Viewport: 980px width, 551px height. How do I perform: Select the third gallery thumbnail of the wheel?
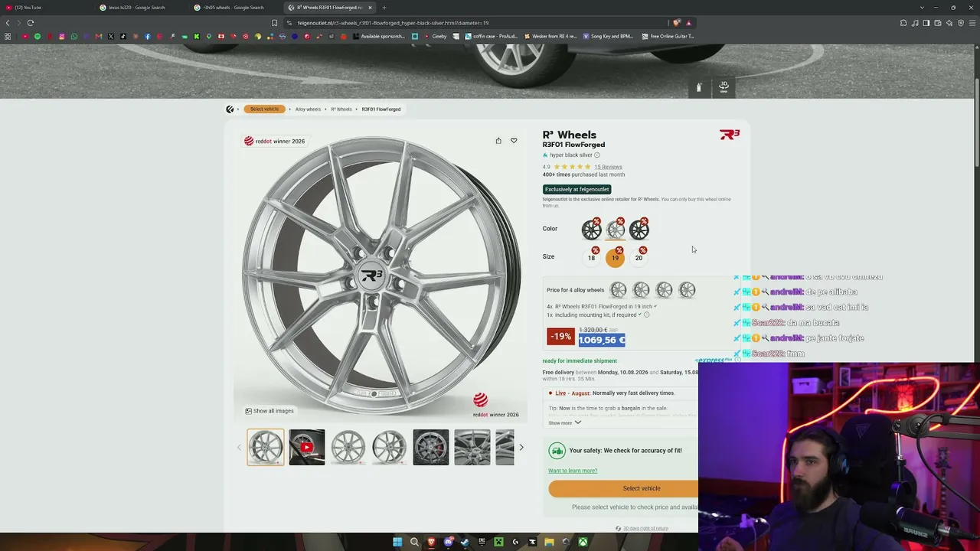point(348,448)
